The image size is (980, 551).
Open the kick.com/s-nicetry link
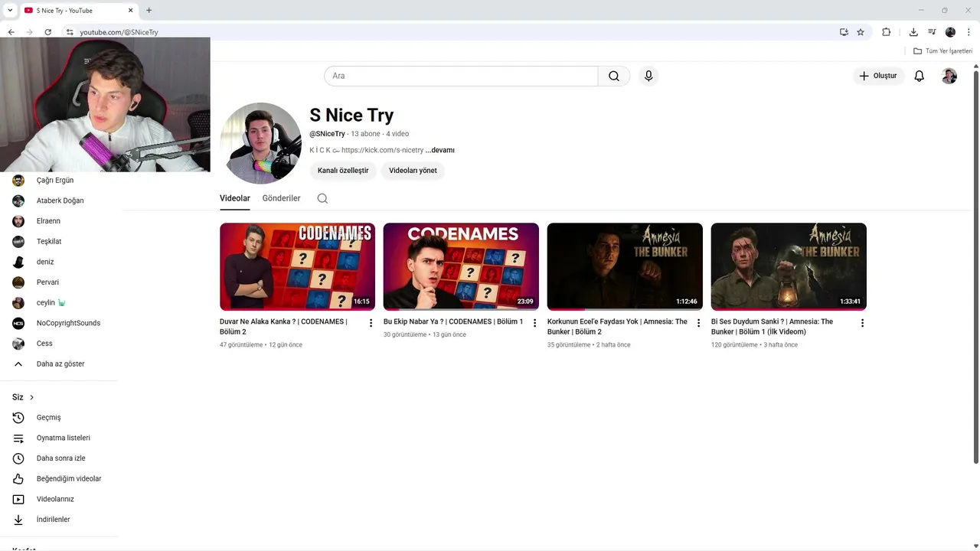point(382,150)
